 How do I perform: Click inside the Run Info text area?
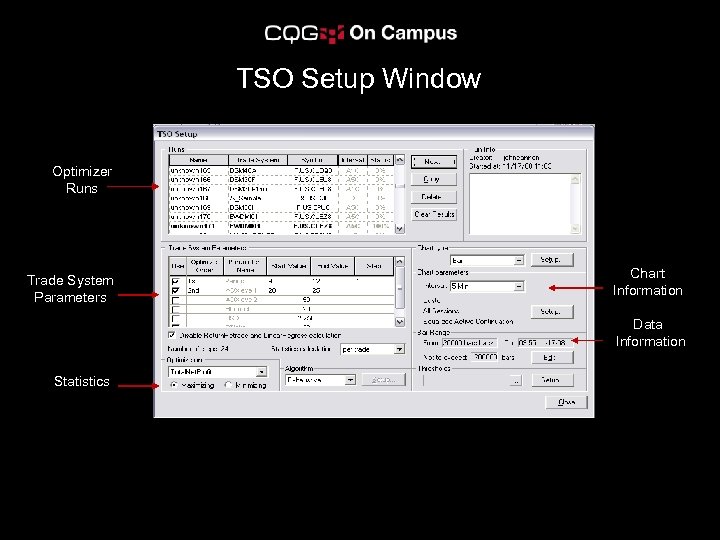[520, 204]
